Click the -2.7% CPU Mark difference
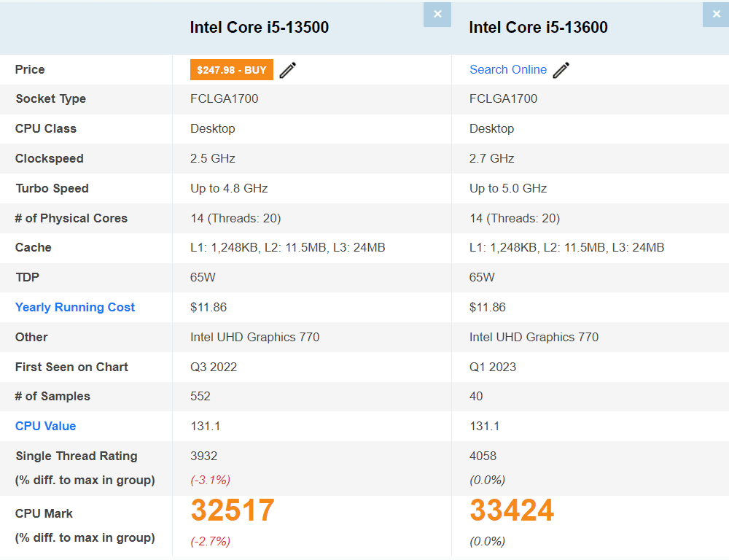The width and height of the screenshot is (729, 560). point(210,541)
